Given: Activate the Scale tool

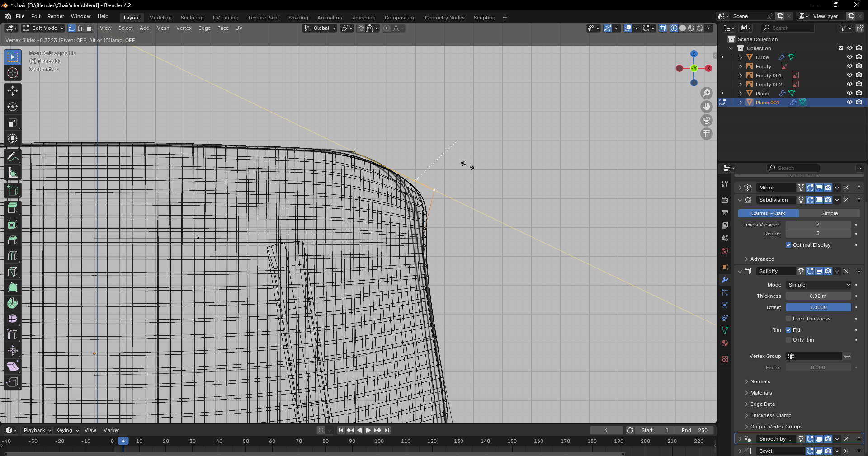Looking at the screenshot, I should coord(13,122).
